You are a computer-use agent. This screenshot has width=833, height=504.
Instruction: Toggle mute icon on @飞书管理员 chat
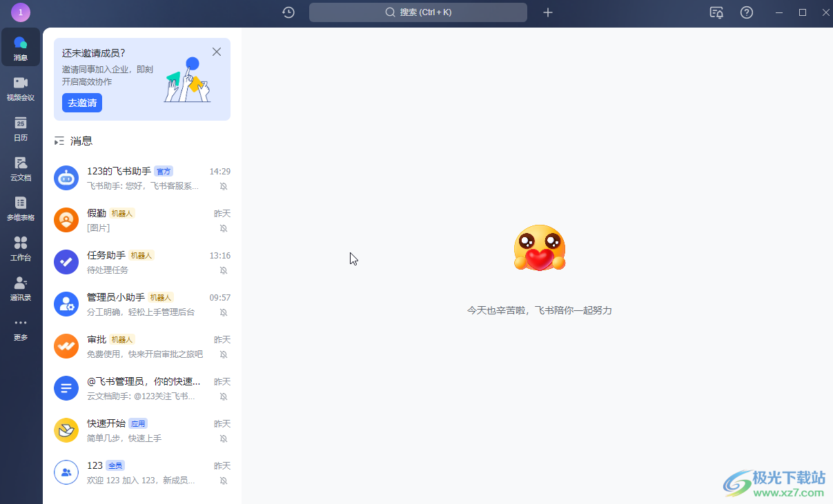224,396
